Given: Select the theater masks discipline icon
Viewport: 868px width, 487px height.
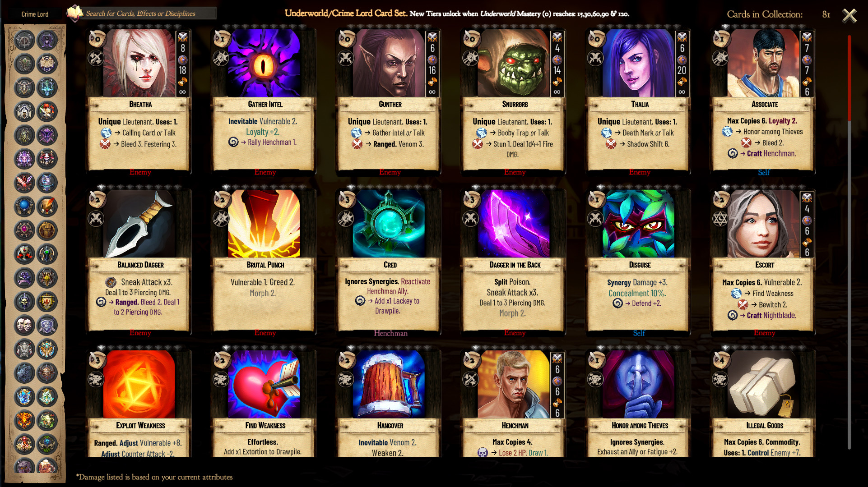Looking at the screenshot, I should click(24, 325).
